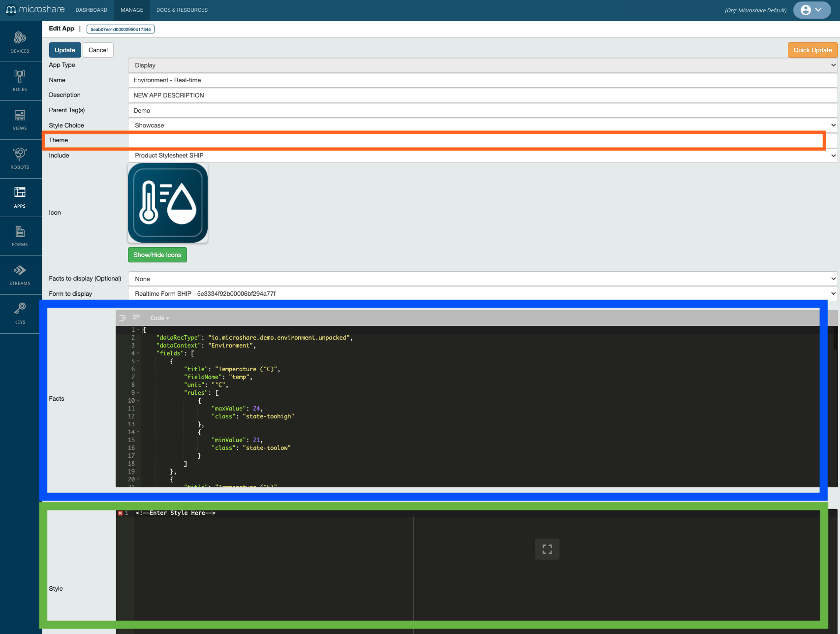Open the Form to display dropdown
Screen dimensions: 840x634
pyautogui.click(x=483, y=294)
